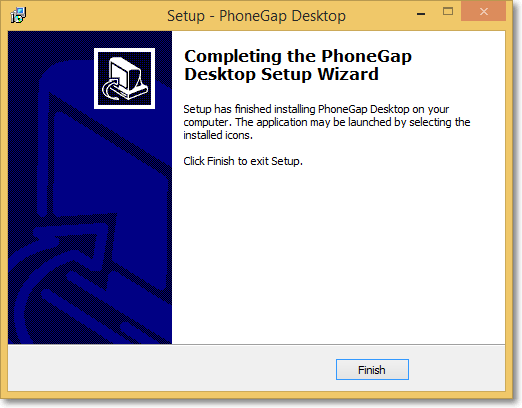Minimize the PhoneGap Desktop setup window

[421, 14]
